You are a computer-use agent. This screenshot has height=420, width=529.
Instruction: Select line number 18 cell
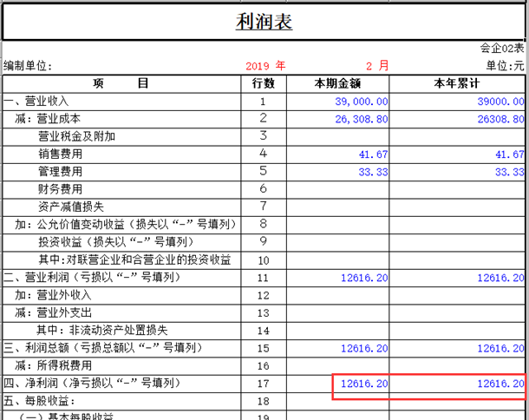[264, 401]
